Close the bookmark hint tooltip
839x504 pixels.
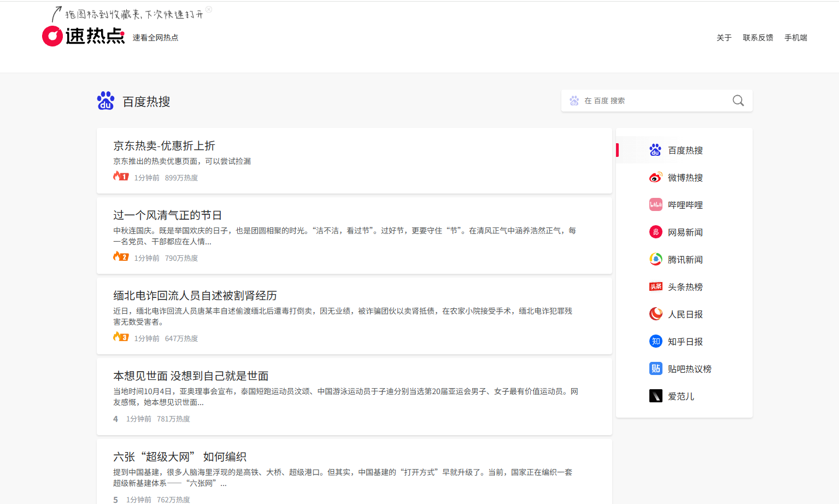[x=209, y=9]
